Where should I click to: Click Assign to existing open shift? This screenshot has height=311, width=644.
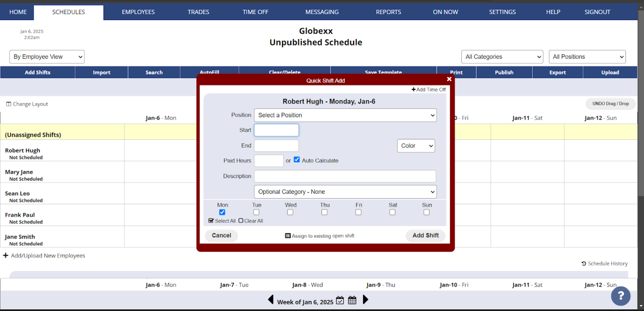[320, 236]
